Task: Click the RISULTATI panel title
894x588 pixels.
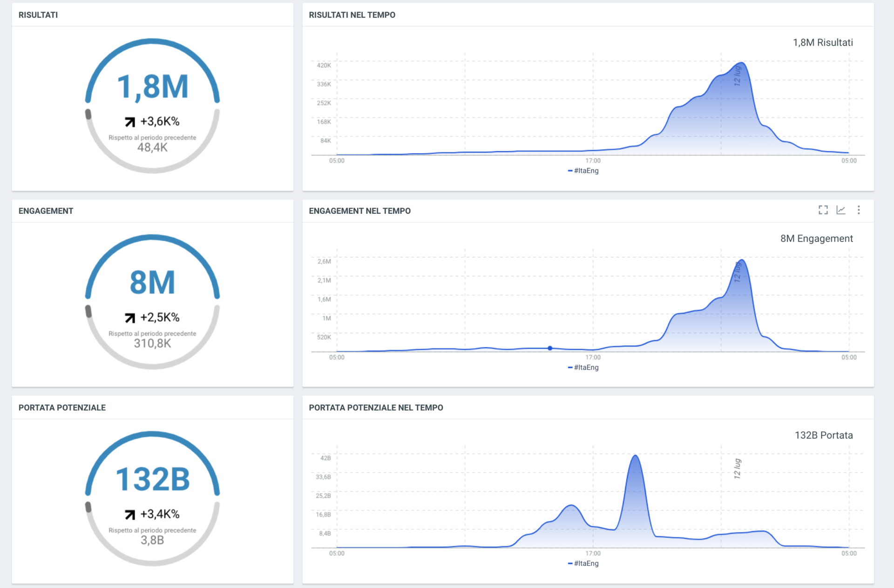Action: (x=38, y=15)
